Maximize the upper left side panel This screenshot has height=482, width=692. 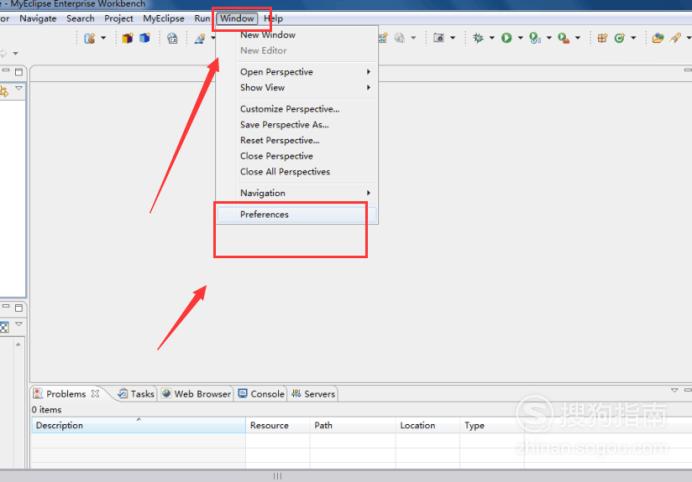pyautogui.click(x=19, y=72)
